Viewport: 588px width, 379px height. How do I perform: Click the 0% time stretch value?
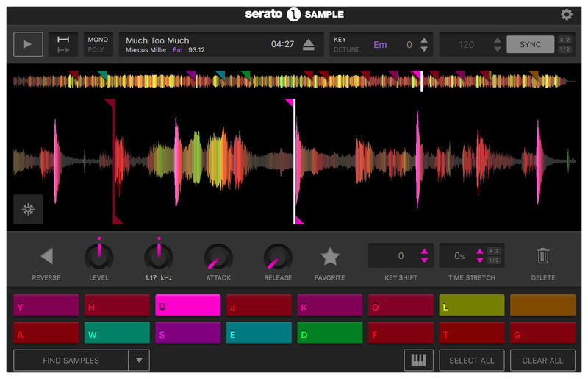460,256
